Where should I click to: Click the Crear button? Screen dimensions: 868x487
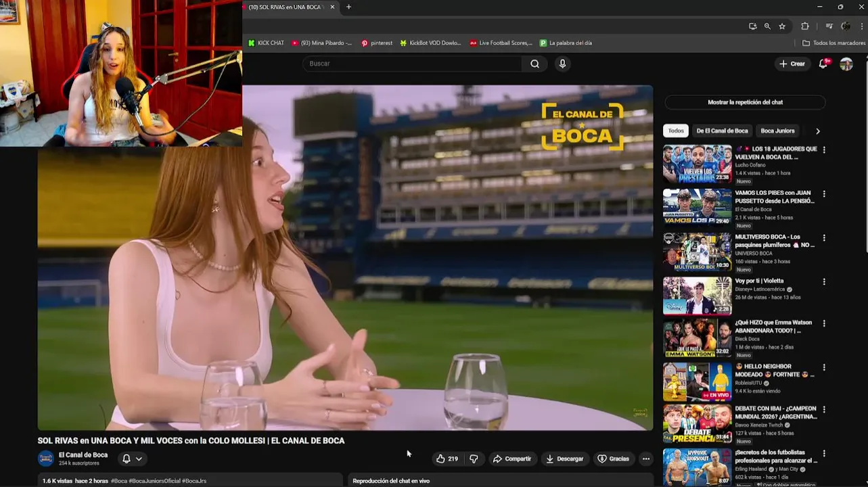coord(792,64)
